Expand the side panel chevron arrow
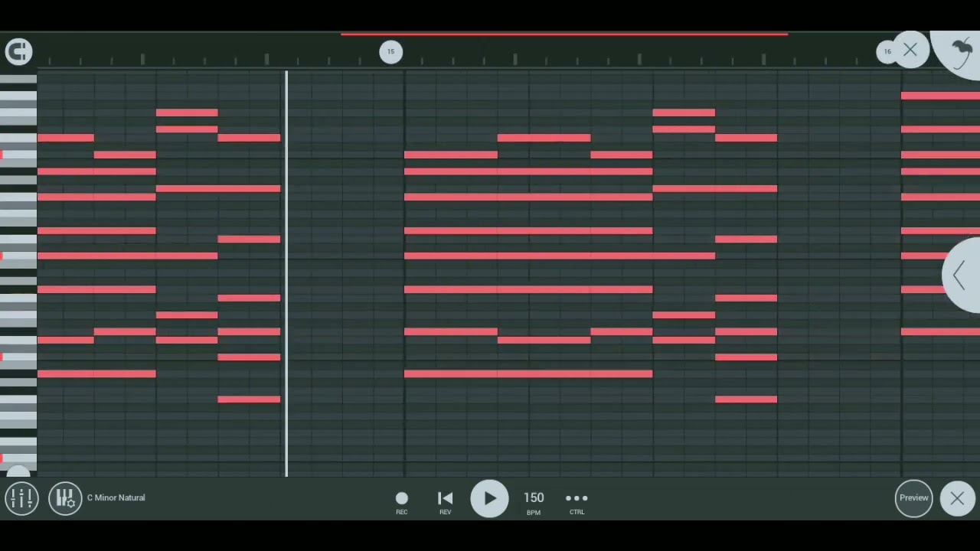The image size is (980, 551). pos(962,275)
